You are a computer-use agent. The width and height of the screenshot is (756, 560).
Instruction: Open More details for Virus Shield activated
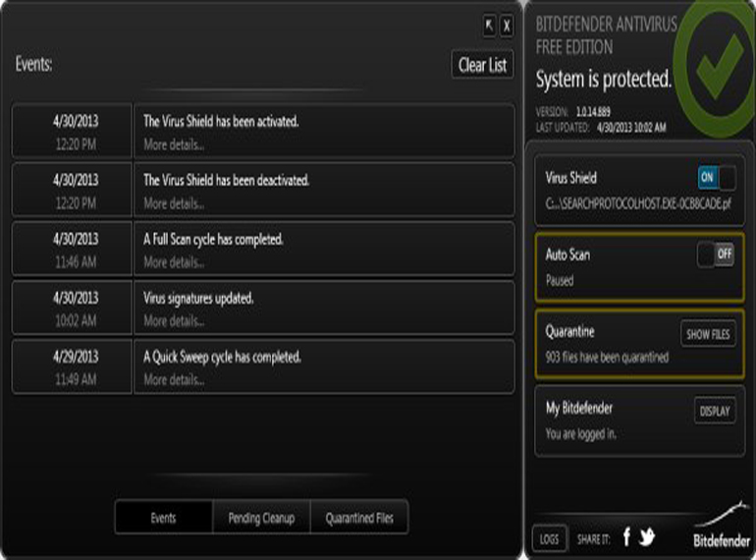[x=174, y=144]
